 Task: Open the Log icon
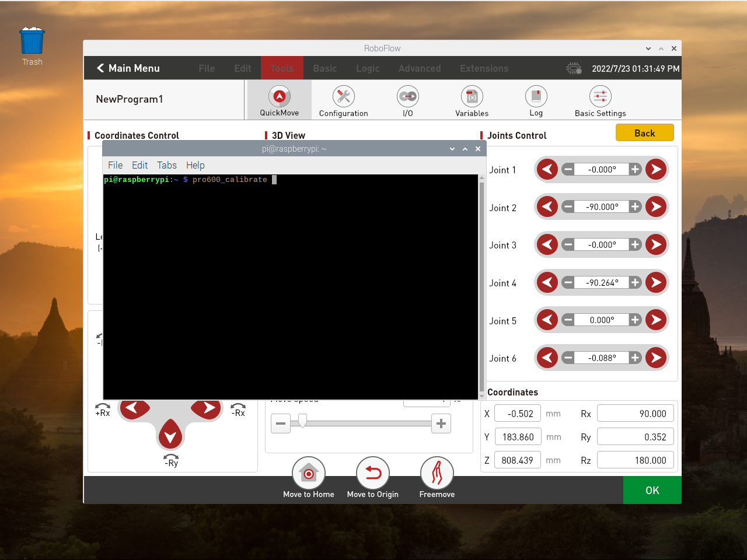tap(536, 97)
